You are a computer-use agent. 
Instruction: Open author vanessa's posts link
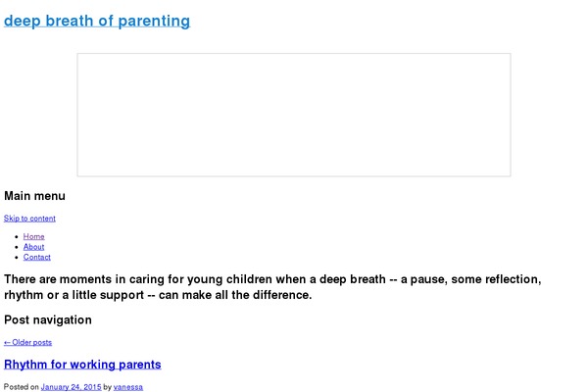pyautogui.click(x=127, y=387)
